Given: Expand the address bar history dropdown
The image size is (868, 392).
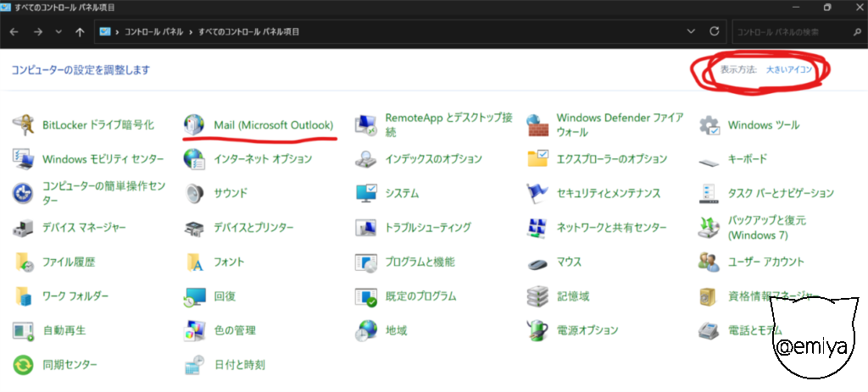Looking at the screenshot, I should [691, 31].
